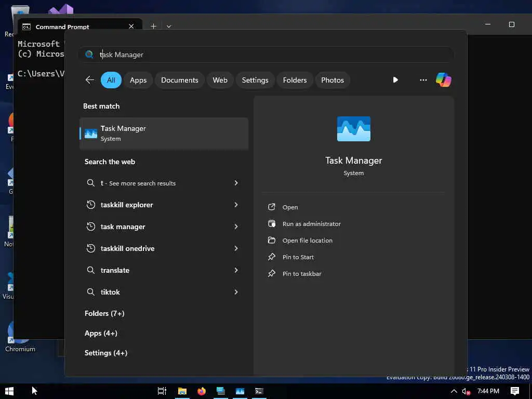532x399 pixels.
Task: Go back using the left arrow
Action: pos(90,80)
